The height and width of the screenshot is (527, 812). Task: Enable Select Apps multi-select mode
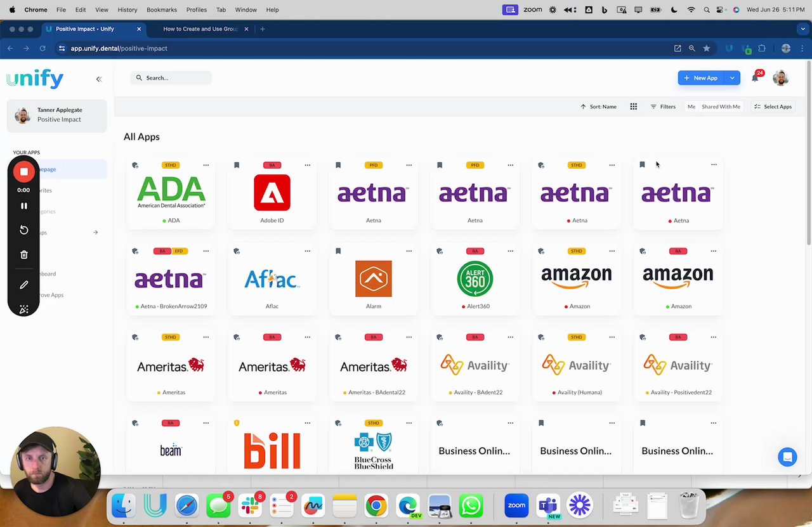click(773, 107)
